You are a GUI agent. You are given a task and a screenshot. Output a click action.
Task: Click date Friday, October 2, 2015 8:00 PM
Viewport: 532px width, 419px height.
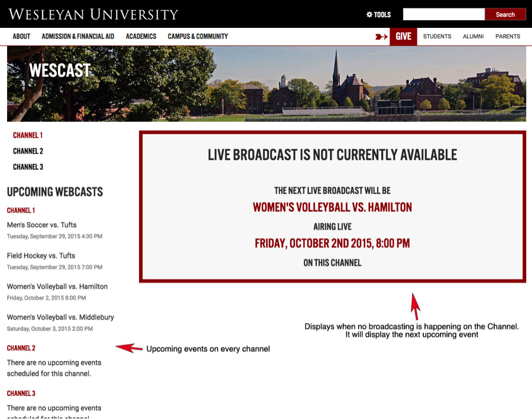point(47,298)
